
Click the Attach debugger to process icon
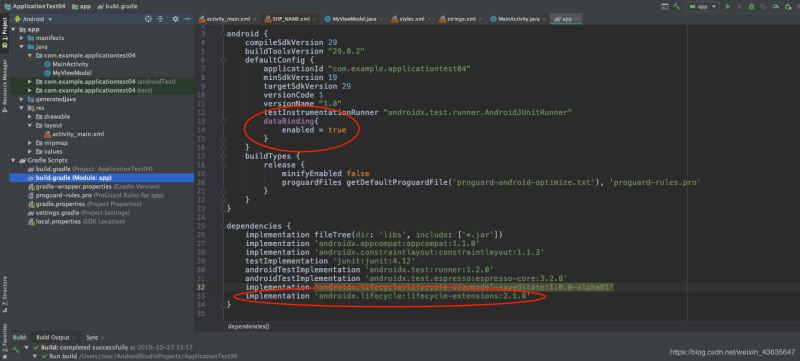click(x=788, y=7)
